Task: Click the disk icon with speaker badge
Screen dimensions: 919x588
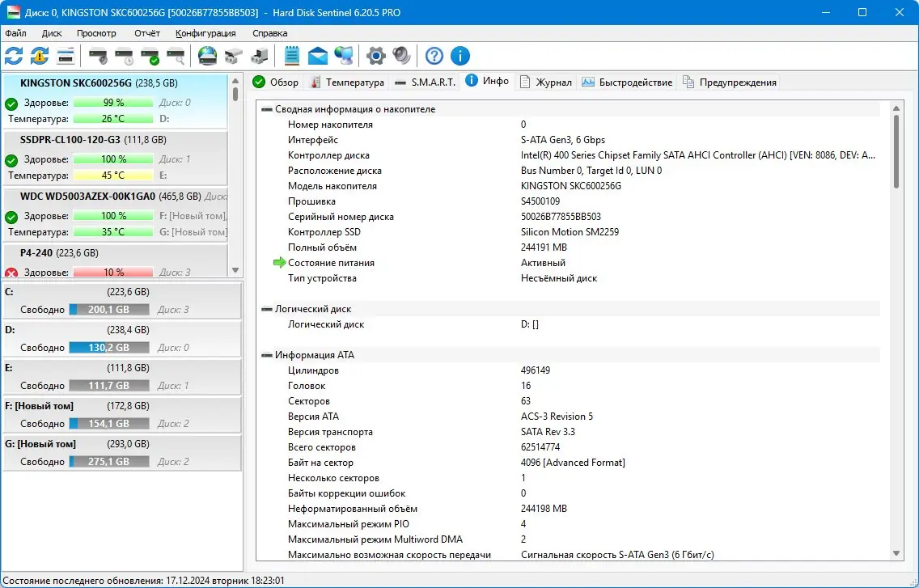Action: click(99, 57)
